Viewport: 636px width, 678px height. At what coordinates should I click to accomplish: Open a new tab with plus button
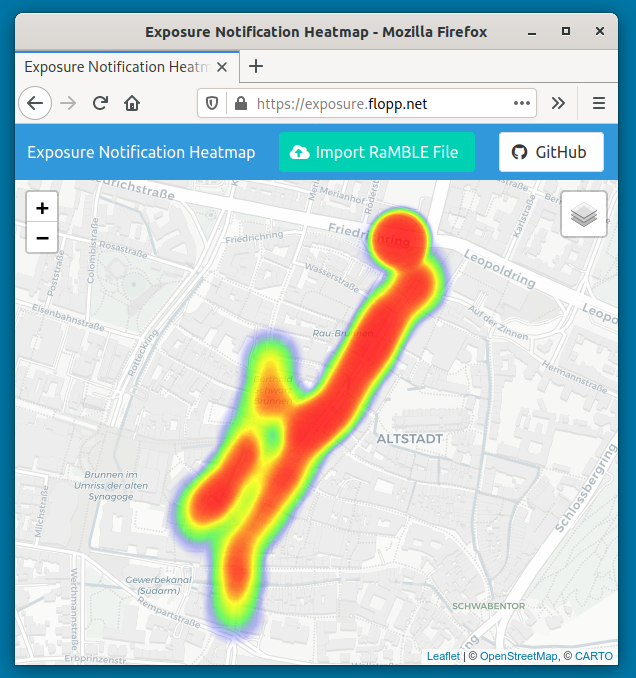[x=256, y=66]
